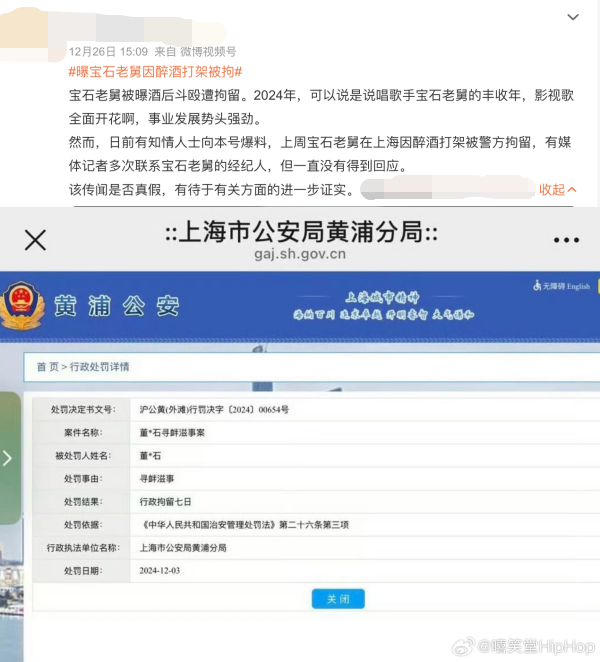Open the 微博视频号 source link
This screenshot has height=662, width=600.
tap(208, 52)
